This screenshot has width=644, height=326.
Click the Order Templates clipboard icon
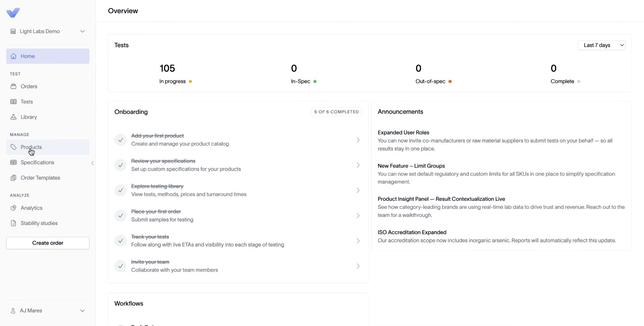(13, 178)
